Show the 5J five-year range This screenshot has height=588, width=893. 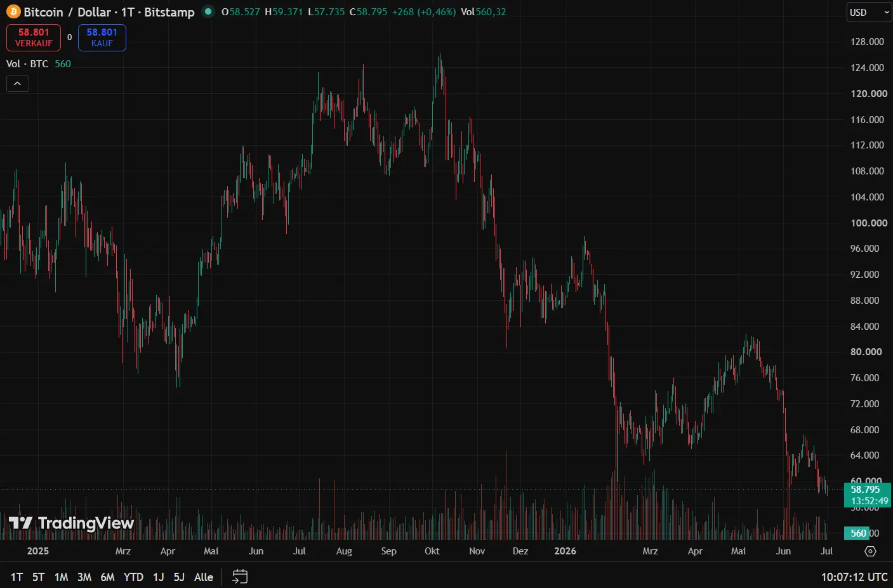tap(179, 577)
